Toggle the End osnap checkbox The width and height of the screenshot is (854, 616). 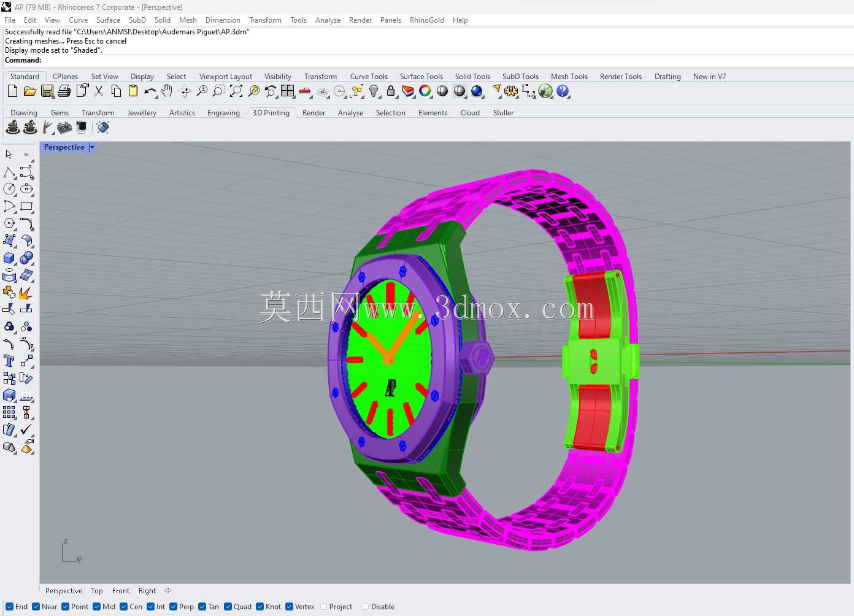pos(9,607)
